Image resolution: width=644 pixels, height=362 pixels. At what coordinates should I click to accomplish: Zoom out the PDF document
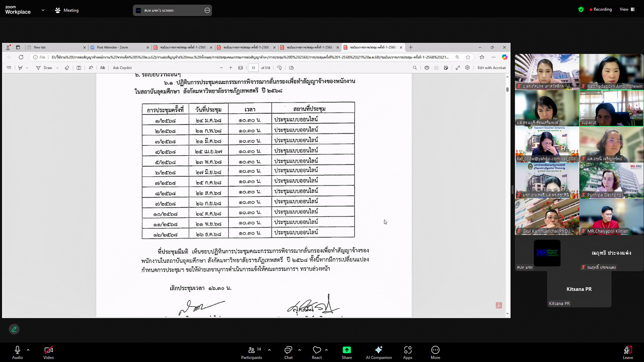[x=221, y=68]
